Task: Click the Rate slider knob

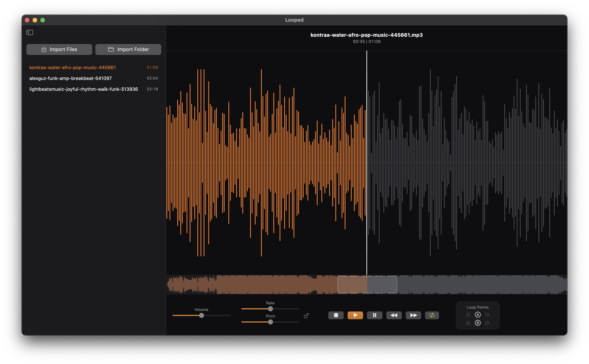Action: pos(270,309)
